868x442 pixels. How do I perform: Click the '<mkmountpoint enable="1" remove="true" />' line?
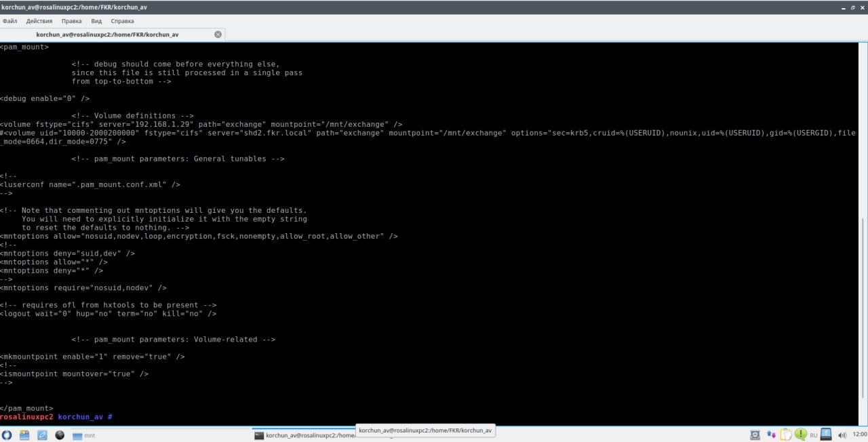(93, 357)
